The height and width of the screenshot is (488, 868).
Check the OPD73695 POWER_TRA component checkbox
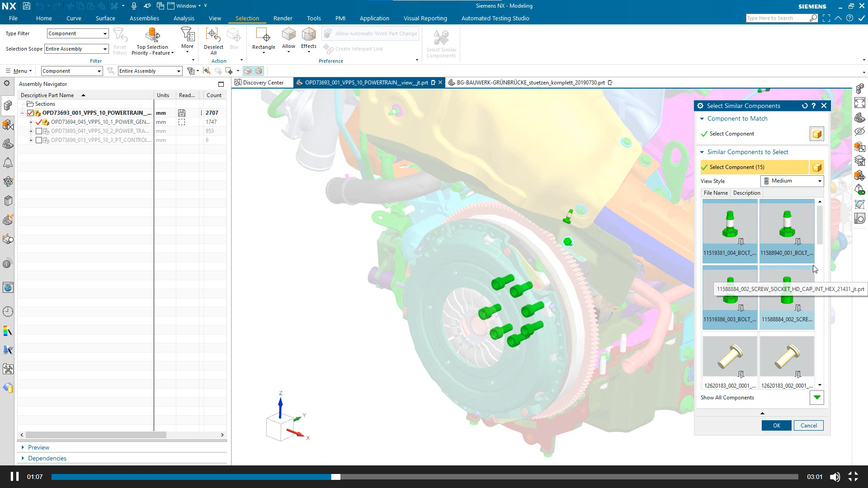[39, 131]
